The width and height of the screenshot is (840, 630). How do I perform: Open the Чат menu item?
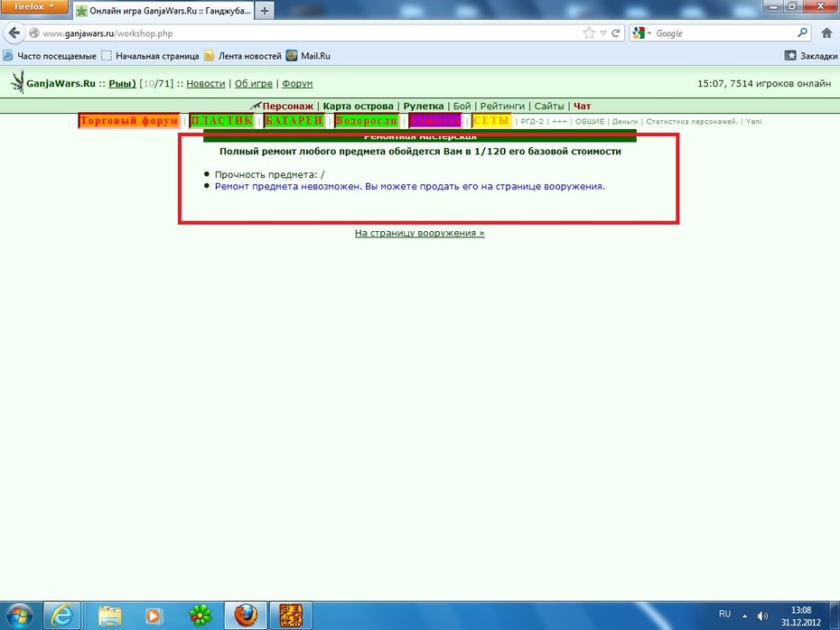583,106
